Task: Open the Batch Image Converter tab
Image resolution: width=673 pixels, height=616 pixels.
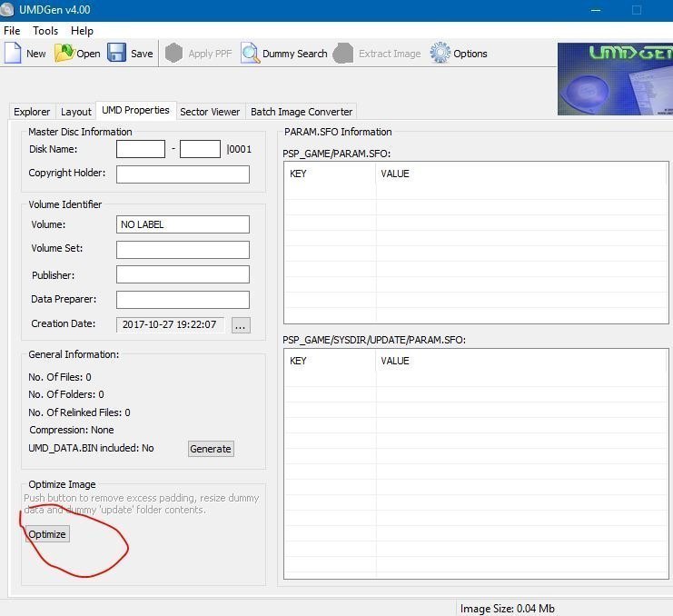Action: [302, 112]
